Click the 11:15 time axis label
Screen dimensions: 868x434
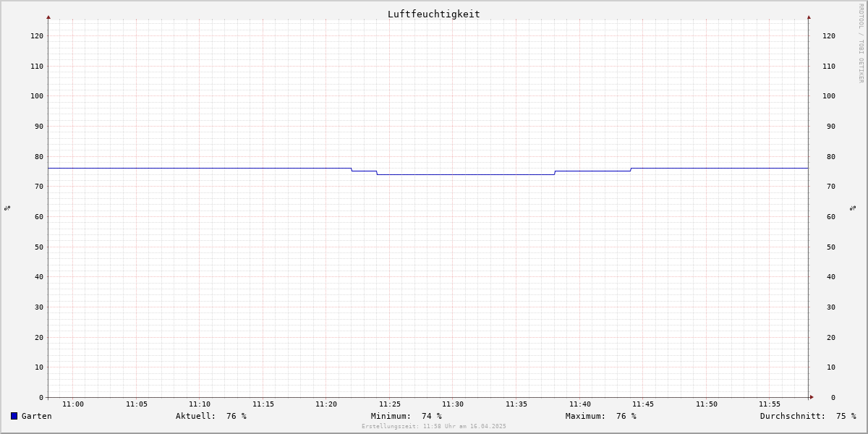pyautogui.click(x=263, y=404)
